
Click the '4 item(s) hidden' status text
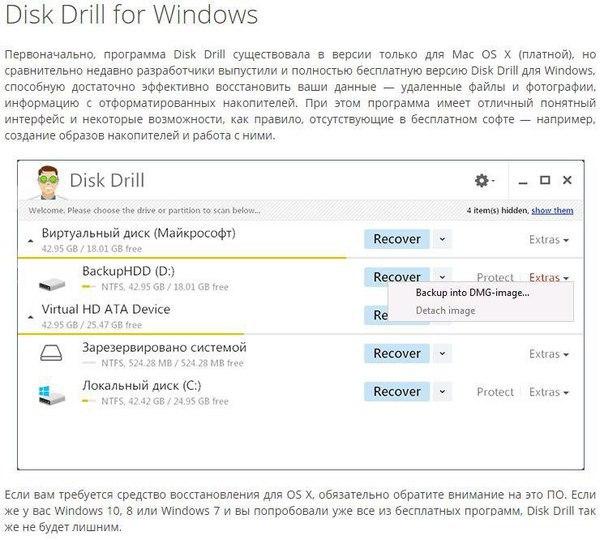(x=497, y=211)
